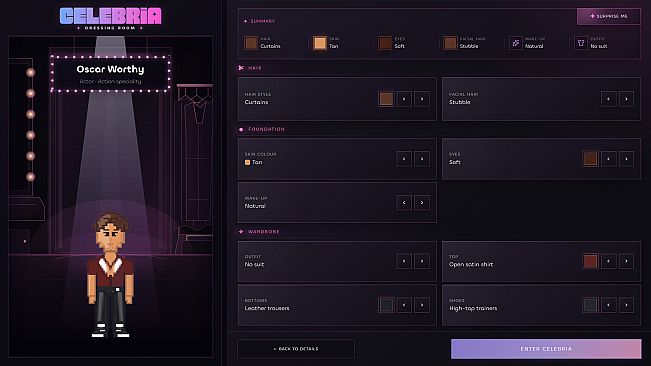
Task: Select next top option
Action: (627, 261)
